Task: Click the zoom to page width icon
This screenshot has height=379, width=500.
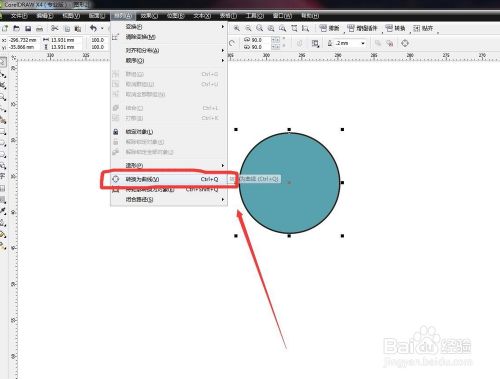Action: point(305,29)
